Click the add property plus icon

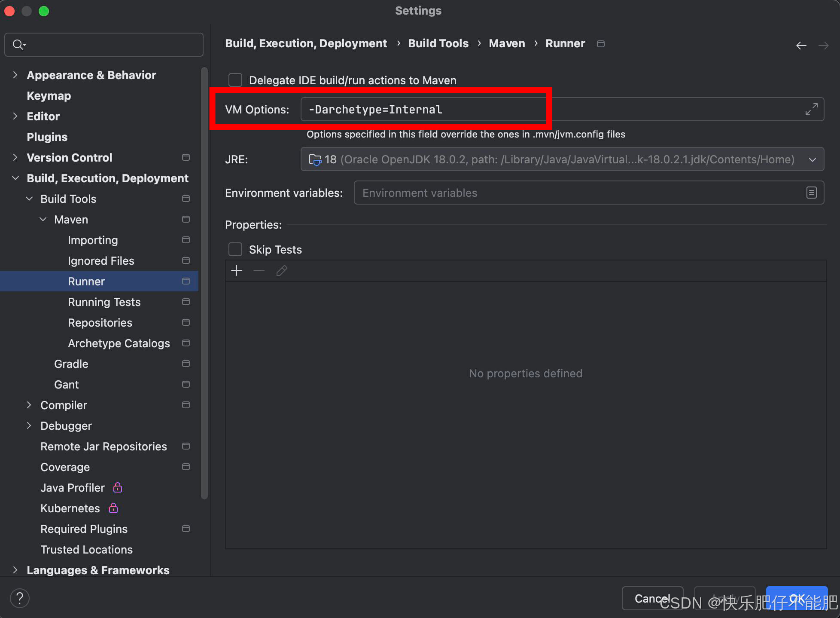tap(237, 270)
